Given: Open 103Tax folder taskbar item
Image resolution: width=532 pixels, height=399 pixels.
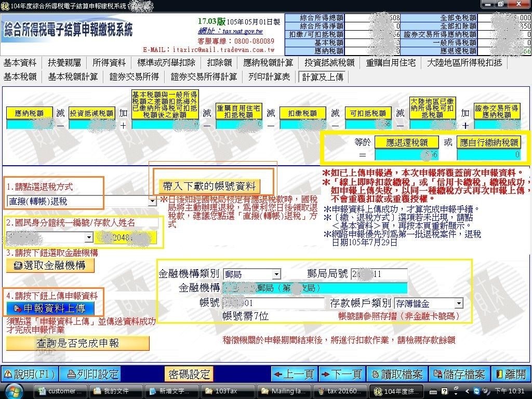Looking at the screenshot, I should [227, 391].
